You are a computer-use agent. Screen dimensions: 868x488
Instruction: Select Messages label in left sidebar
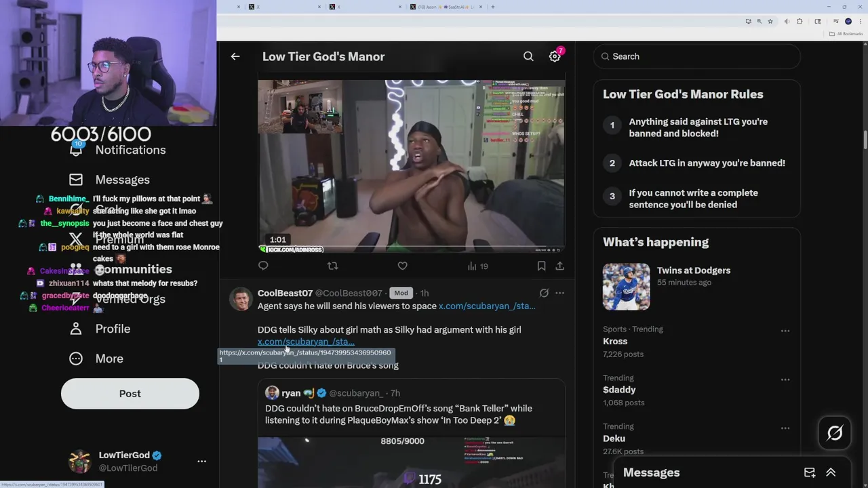(122, 180)
